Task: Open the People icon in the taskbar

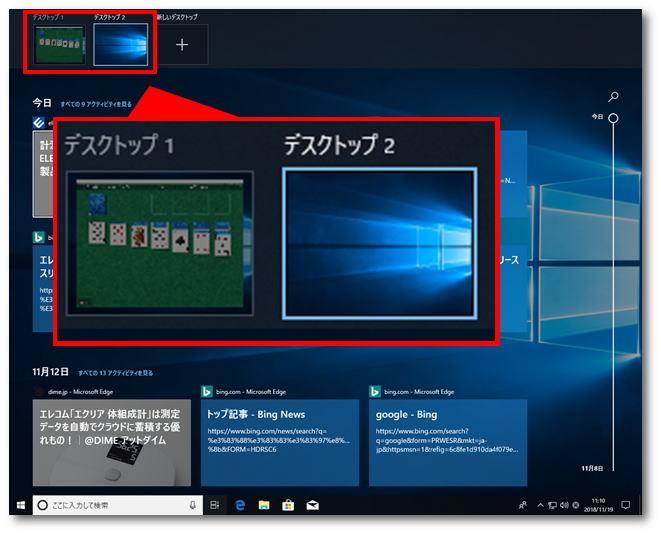Action: pyautogui.click(x=523, y=505)
